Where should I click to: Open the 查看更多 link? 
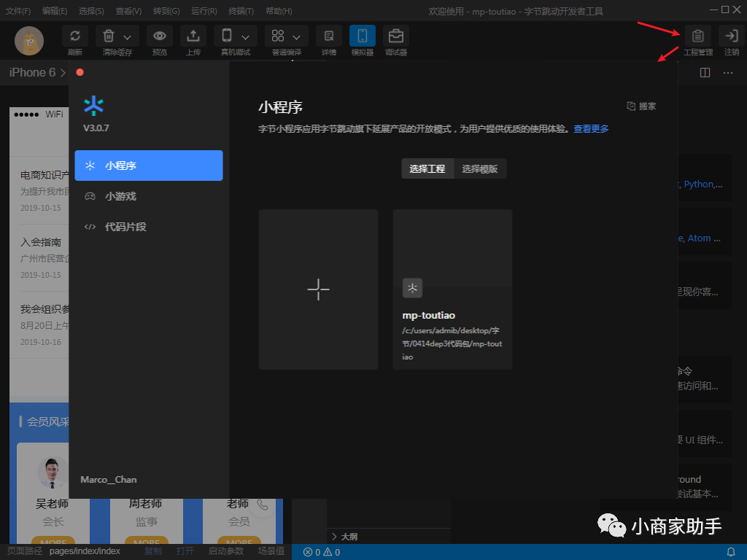click(x=591, y=128)
